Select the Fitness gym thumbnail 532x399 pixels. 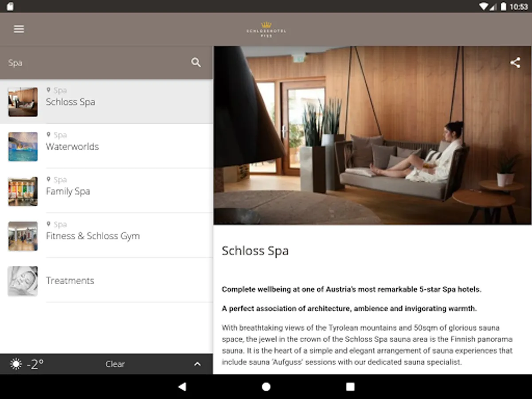tap(23, 236)
